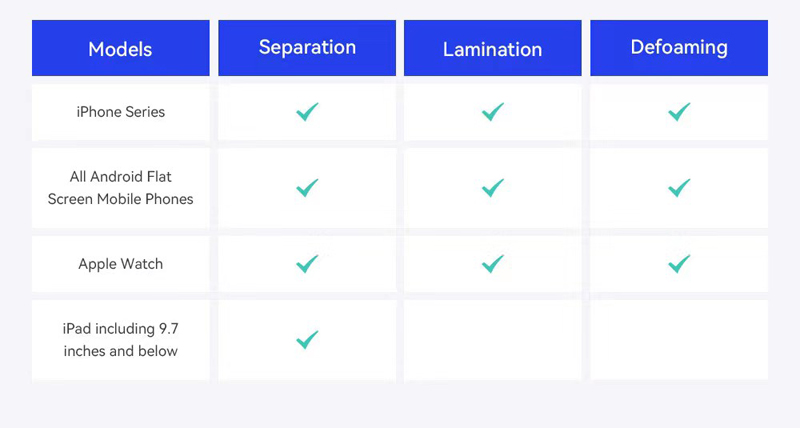Click the iPhone Series Lamination checkmark
Viewport: 800px width, 428px height.
point(493,112)
